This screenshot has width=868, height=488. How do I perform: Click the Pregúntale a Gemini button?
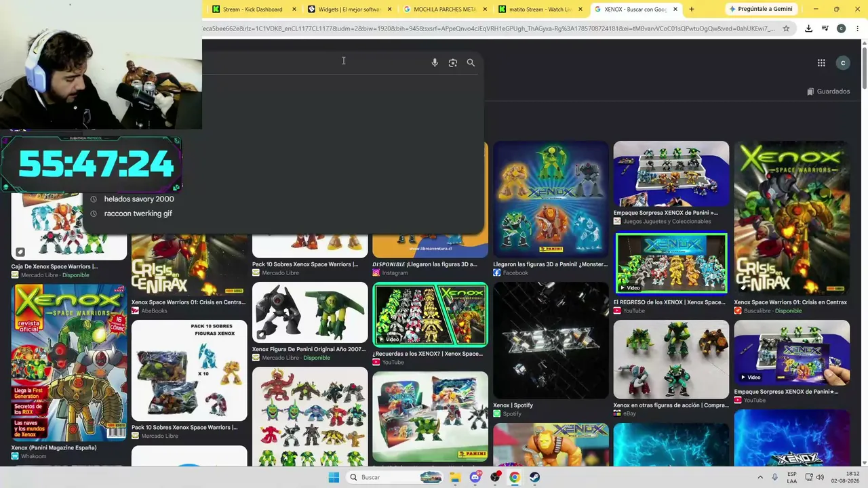[760, 9]
